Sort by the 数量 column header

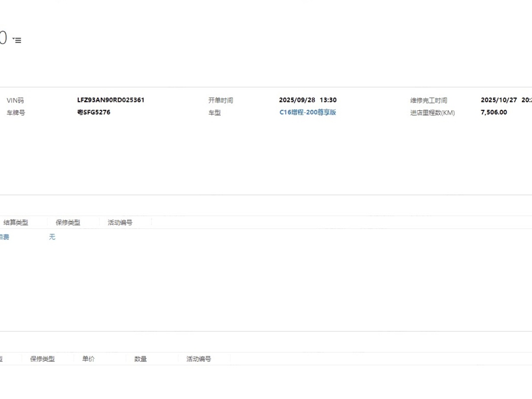click(x=141, y=359)
